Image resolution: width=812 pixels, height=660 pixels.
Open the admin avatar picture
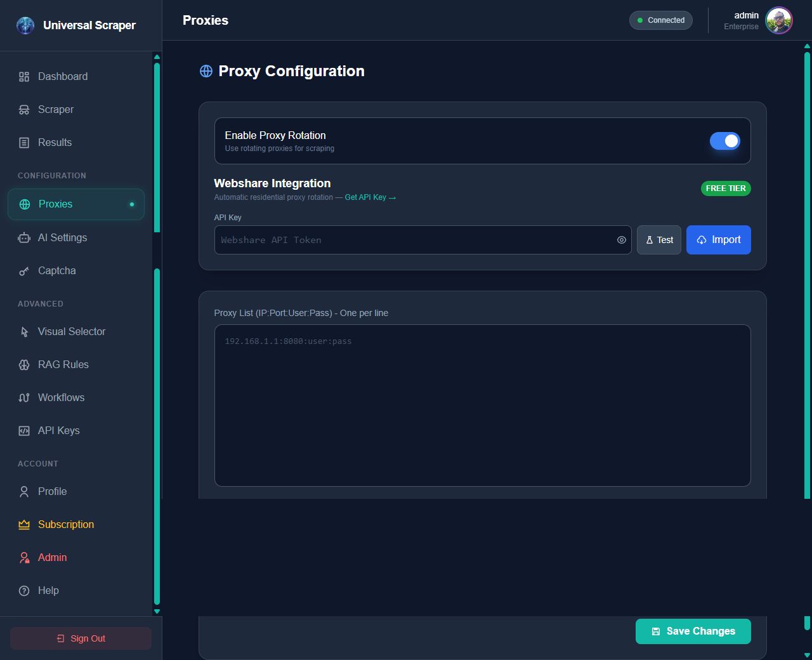[778, 20]
